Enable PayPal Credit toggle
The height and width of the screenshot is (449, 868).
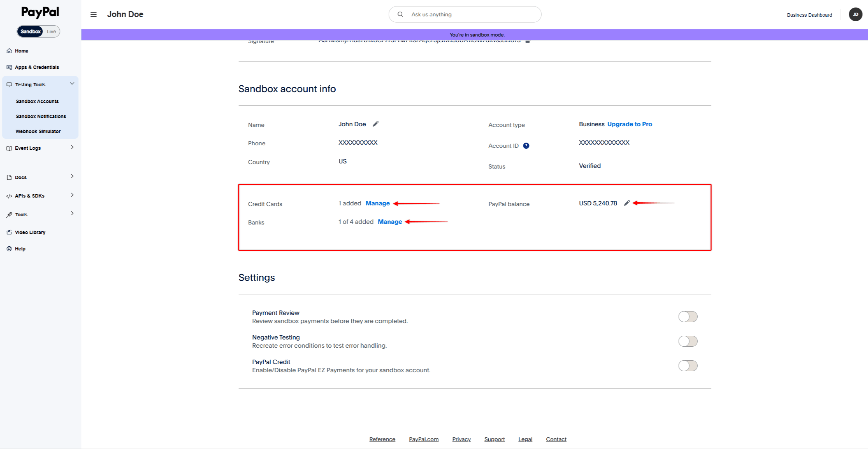[x=688, y=366]
